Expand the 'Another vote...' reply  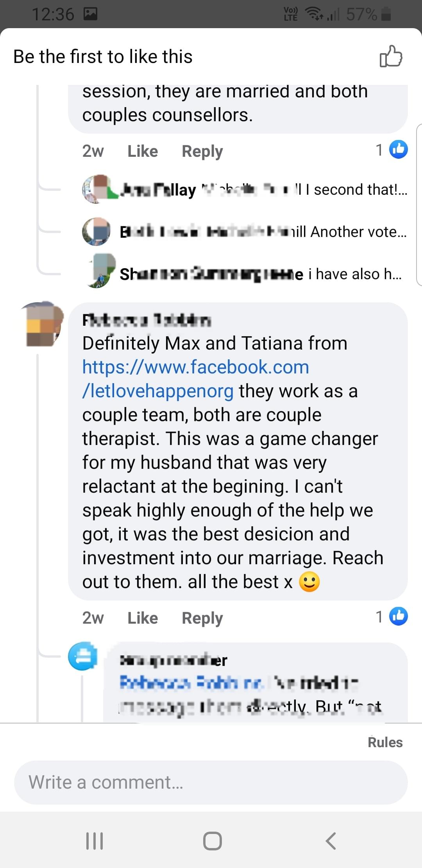click(358, 232)
